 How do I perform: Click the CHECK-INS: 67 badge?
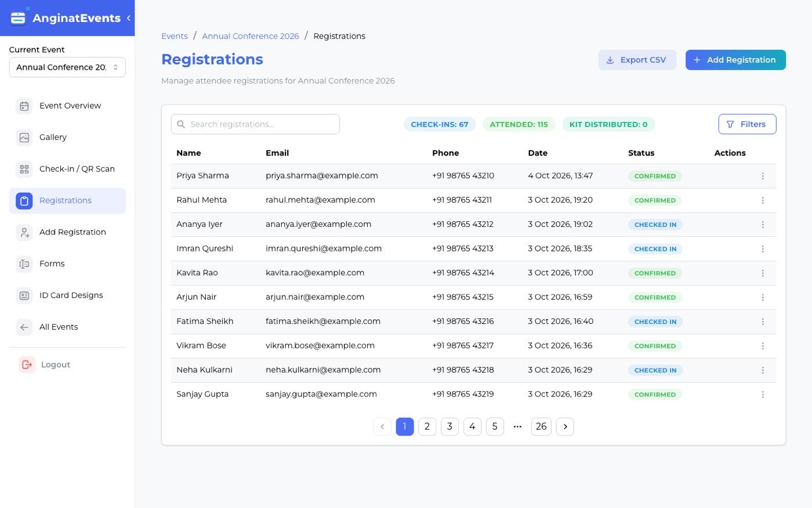tap(440, 124)
